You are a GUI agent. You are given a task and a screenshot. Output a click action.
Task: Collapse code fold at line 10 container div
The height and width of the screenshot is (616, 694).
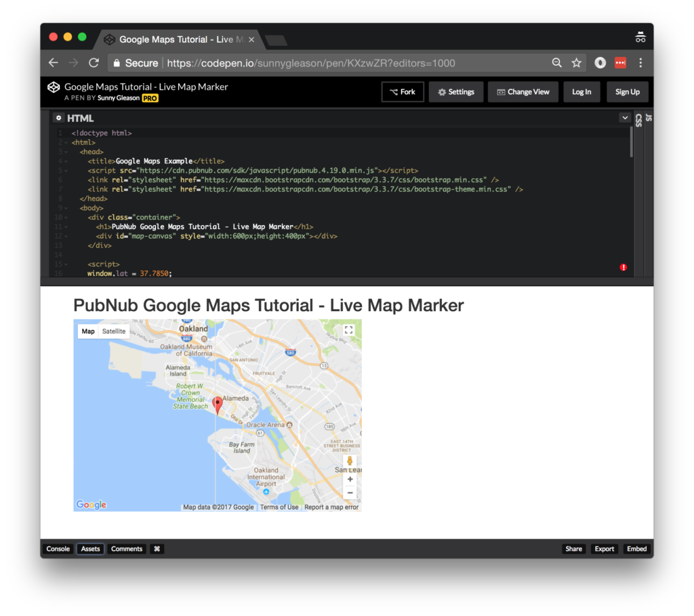(x=66, y=218)
